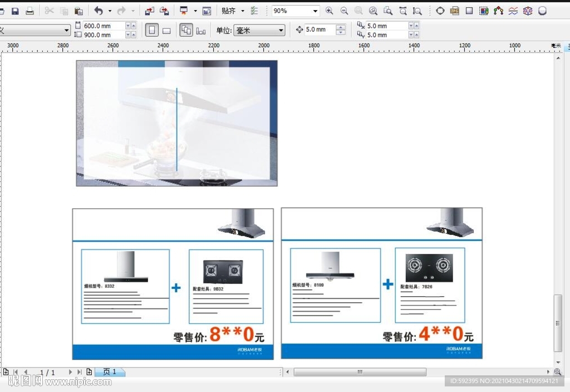Click the add page button left of the page counter
570x392 pixels.
(x=6, y=372)
